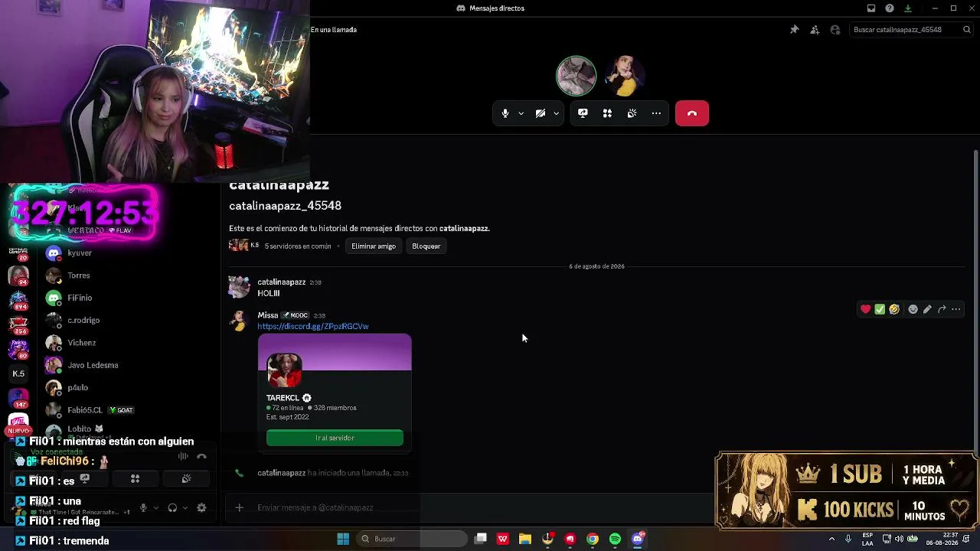This screenshot has height=551, width=980.
Task: Share your screen in the call
Action: pyautogui.click(x=583, y=113)
